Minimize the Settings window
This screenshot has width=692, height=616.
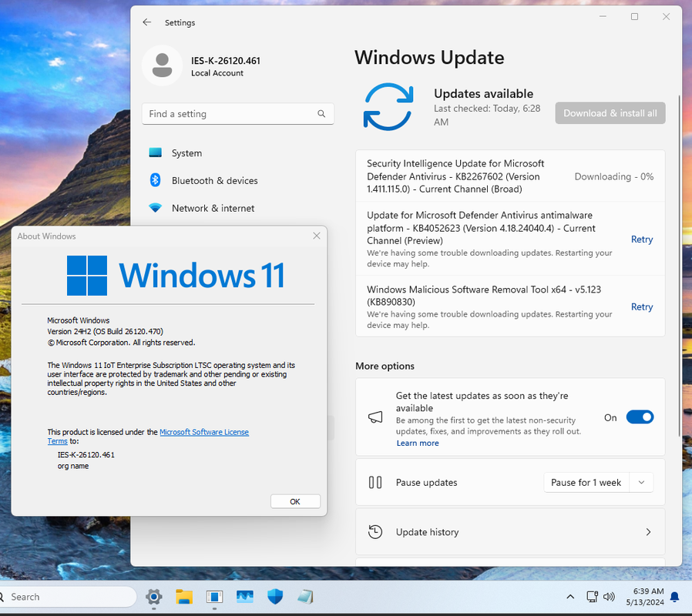coord(603,17)
